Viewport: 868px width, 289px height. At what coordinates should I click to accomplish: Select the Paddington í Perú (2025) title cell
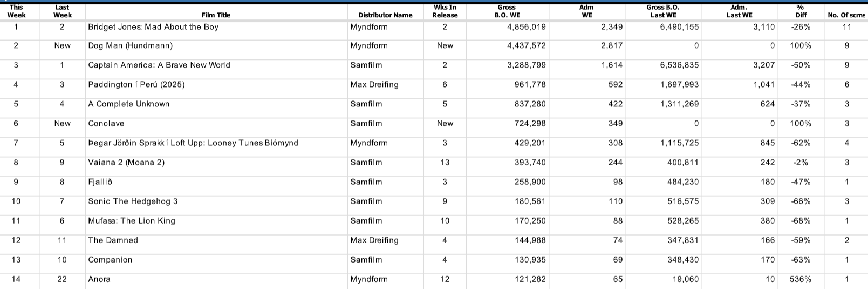tap(136, 85)
